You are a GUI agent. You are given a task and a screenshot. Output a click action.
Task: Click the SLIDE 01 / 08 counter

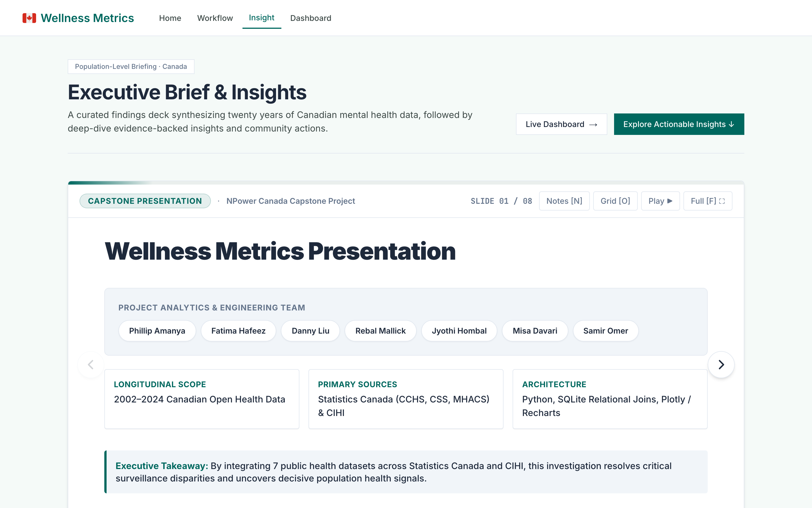(501, 201)
